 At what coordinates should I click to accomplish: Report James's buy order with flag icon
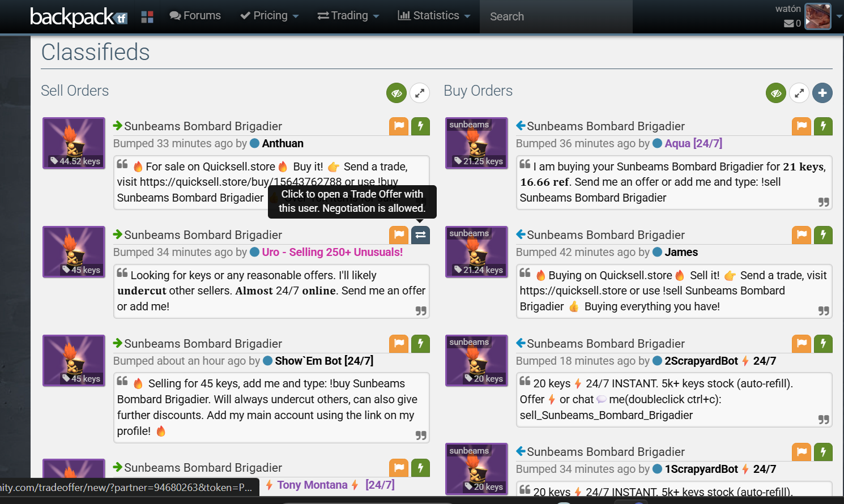click(x=802, y=234)
